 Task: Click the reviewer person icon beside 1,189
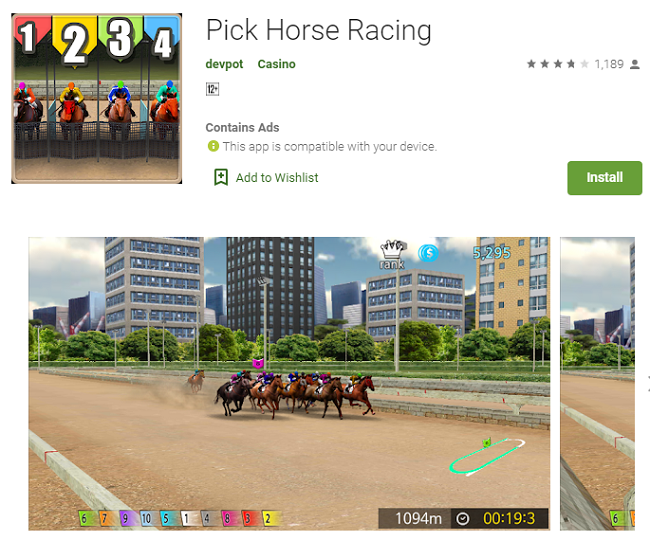635,64
